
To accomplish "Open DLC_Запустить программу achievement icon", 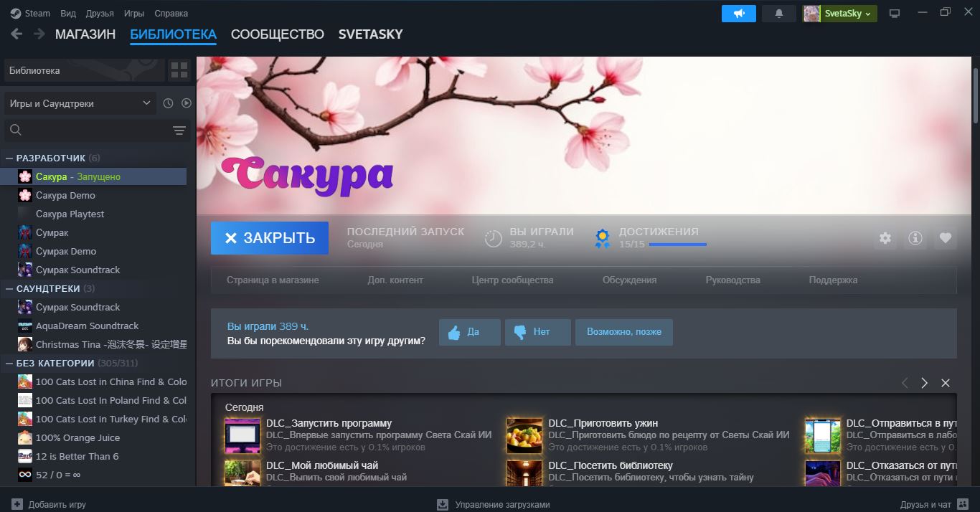I will click(x=242, y=435).
